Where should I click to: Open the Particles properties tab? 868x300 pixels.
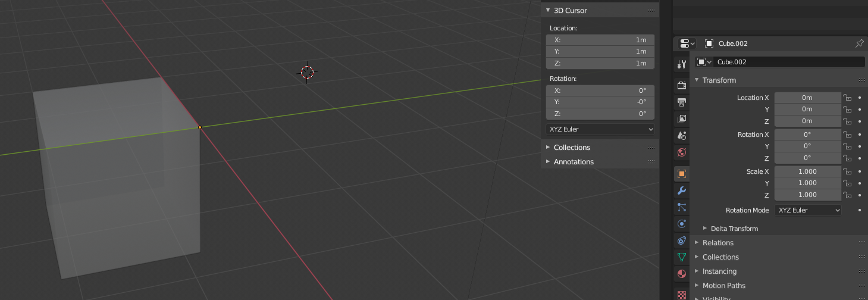tap(682, 207)
